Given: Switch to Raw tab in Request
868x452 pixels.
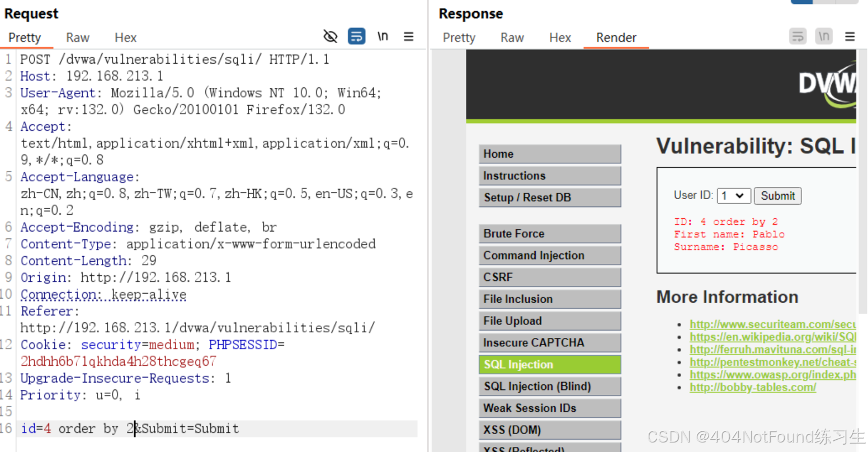Looking at the screenshot, I should [78, 37].
